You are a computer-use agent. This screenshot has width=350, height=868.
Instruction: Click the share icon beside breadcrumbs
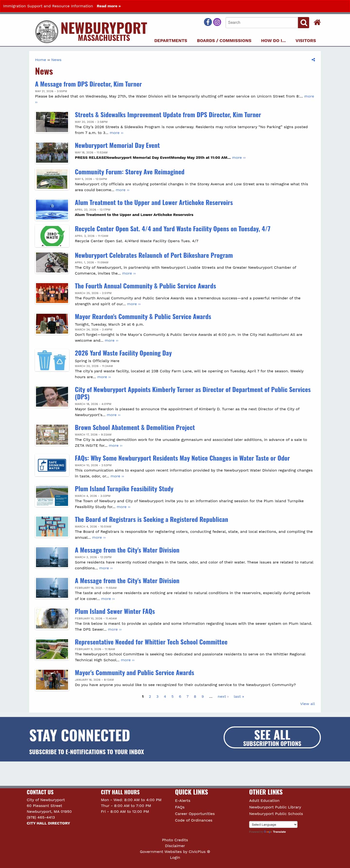(x=313, y=60)
